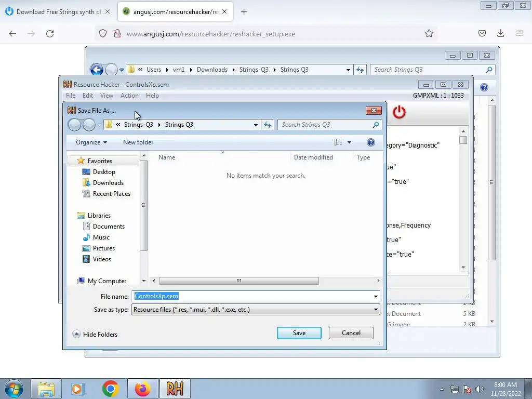The height and width of the screenshot is (399, 532).
Task: Refresh the Save dialog folder location
Action: point(268,125)
